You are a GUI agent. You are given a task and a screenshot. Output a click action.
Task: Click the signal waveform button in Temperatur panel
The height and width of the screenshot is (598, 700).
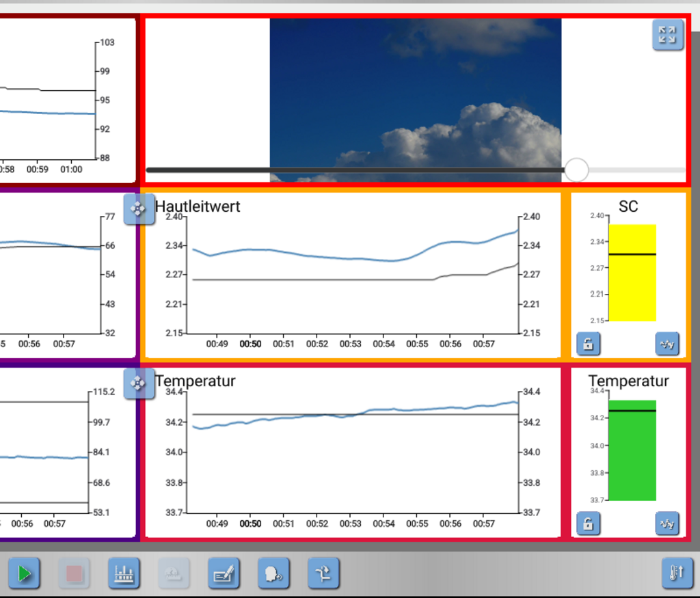(x=667, y=524)
